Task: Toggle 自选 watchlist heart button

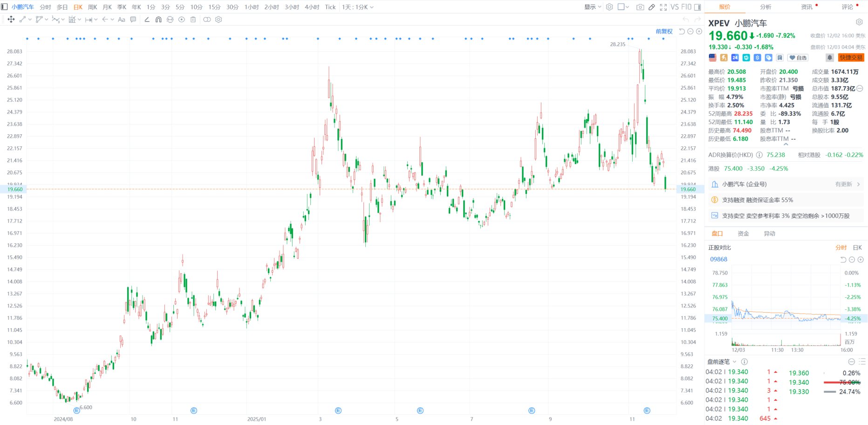Action: coord(798,58)
